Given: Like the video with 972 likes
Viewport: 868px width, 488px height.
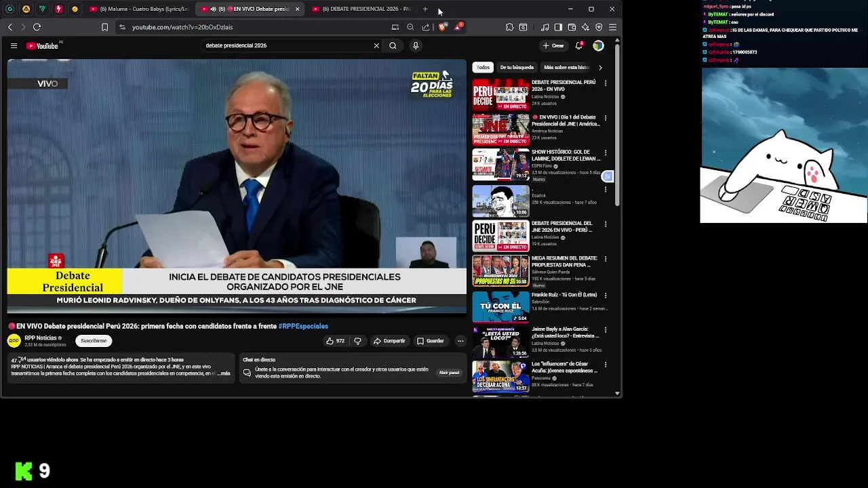Looking at the screenshot, I should [335, 341].
